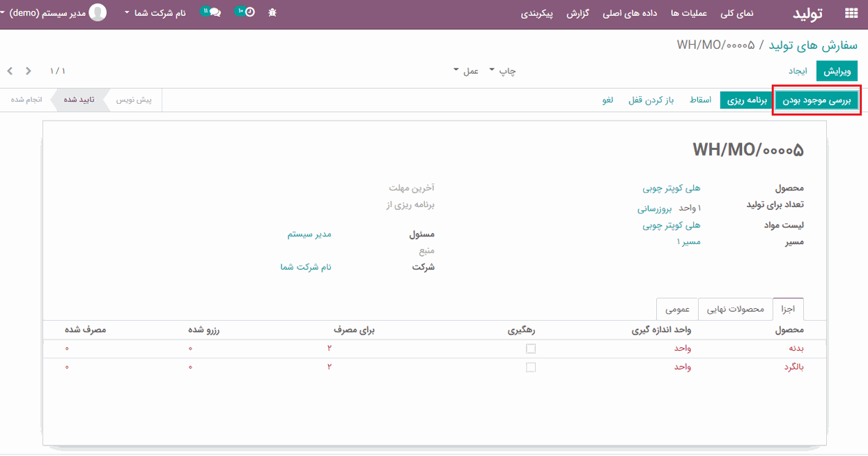Click the ایجاد create button
868x456 pixels.
(x=798, y=71)
